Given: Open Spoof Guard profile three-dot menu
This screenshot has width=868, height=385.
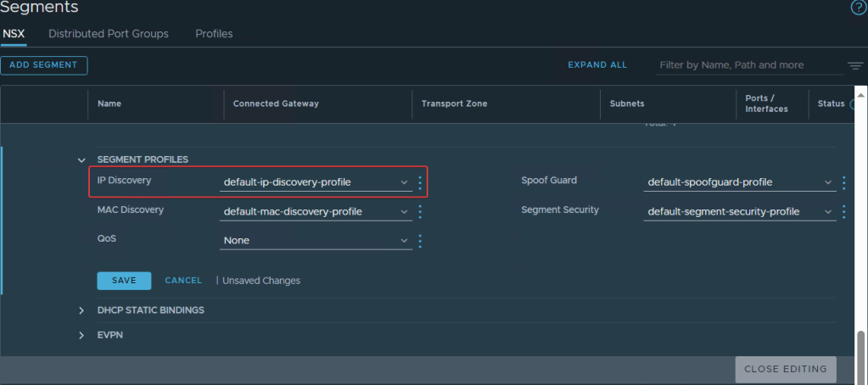Looking at the screenshot, I should click(x=843, y=182).
